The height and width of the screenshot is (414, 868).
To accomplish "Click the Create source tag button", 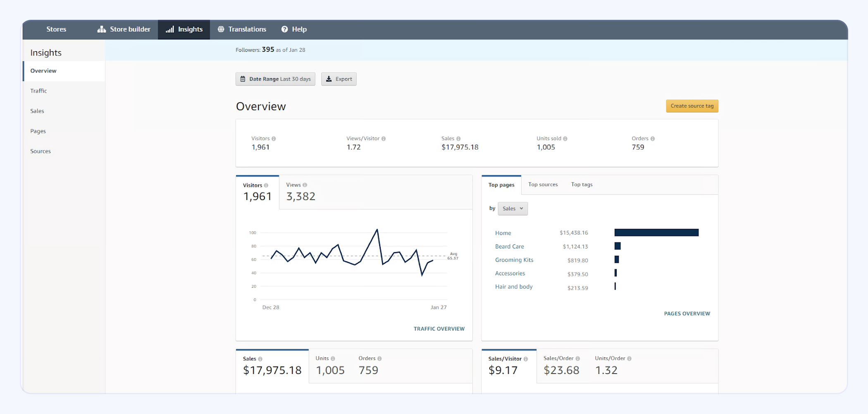I will [x=692, y=106].
